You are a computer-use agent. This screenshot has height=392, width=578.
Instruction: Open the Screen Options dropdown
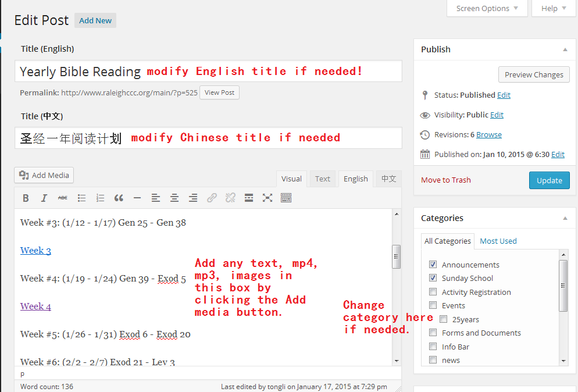(487, 9)
